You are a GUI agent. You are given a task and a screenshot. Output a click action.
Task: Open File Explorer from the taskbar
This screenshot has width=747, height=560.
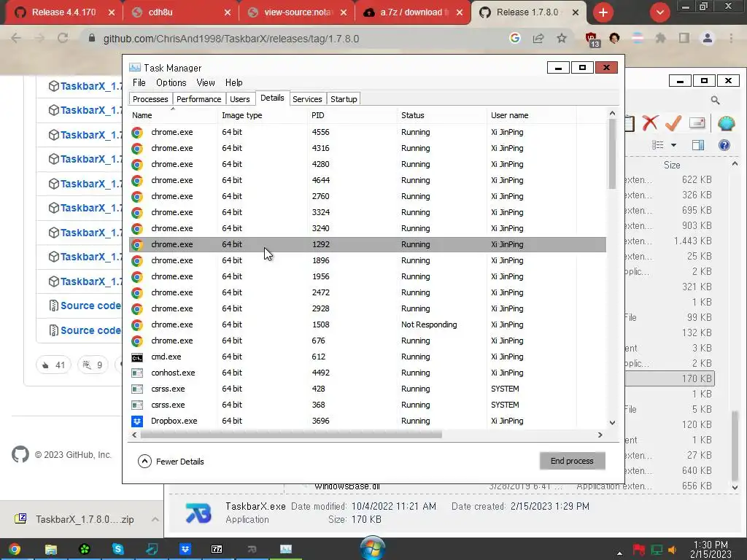pyautogui.click(x=51, y=550)
